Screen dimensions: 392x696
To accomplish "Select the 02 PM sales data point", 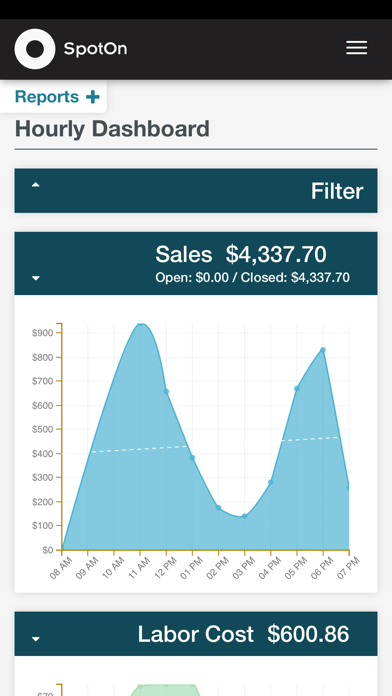I will tap(218, 508).
